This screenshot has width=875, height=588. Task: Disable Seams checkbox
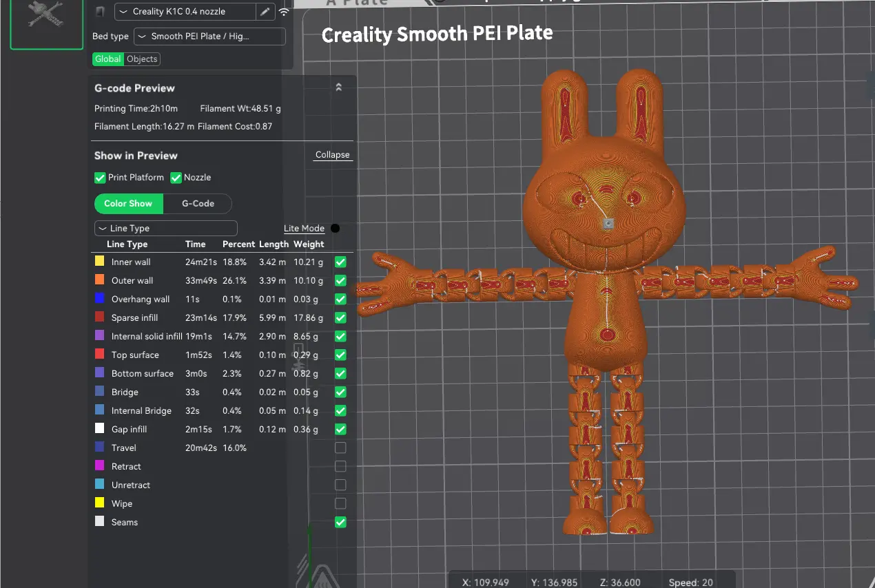[x=340, y=522]
